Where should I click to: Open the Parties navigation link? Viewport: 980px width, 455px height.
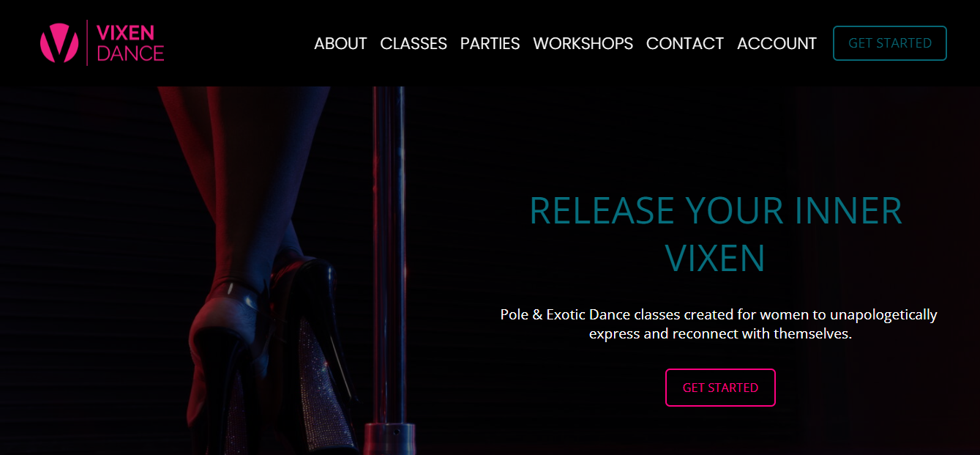[x=490, y=43]
